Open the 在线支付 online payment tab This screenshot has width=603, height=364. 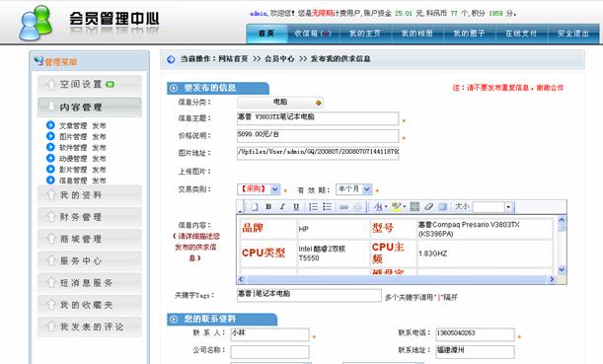click(x=521, y=34)
